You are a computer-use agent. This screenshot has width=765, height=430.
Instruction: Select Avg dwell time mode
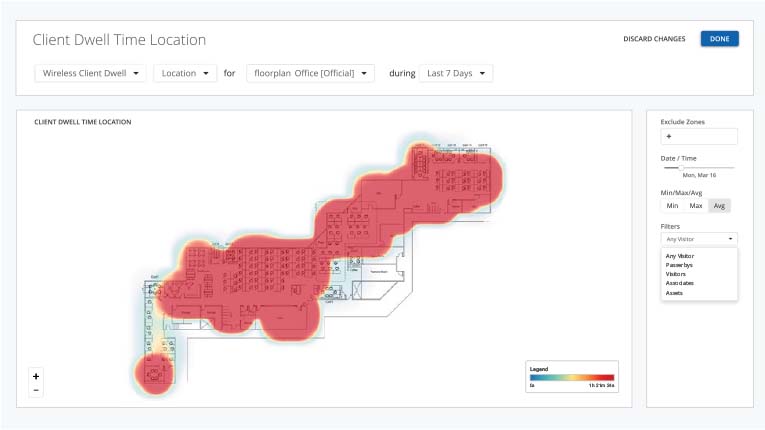click(719, 206)
